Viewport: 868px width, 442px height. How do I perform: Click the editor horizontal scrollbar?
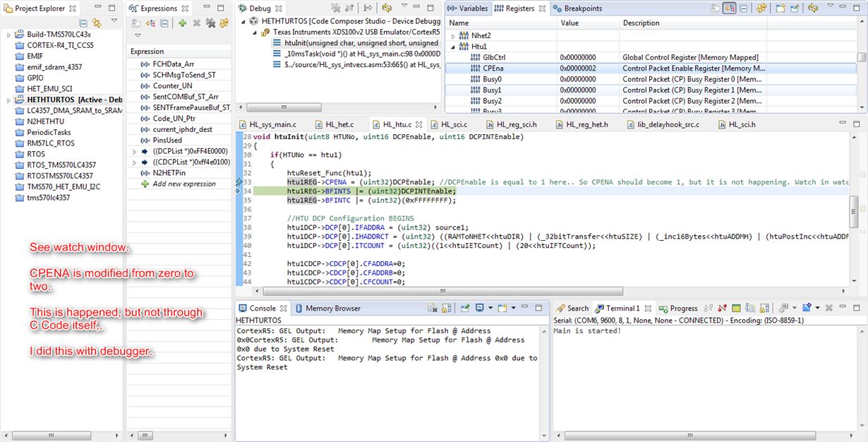pos(442,291)
